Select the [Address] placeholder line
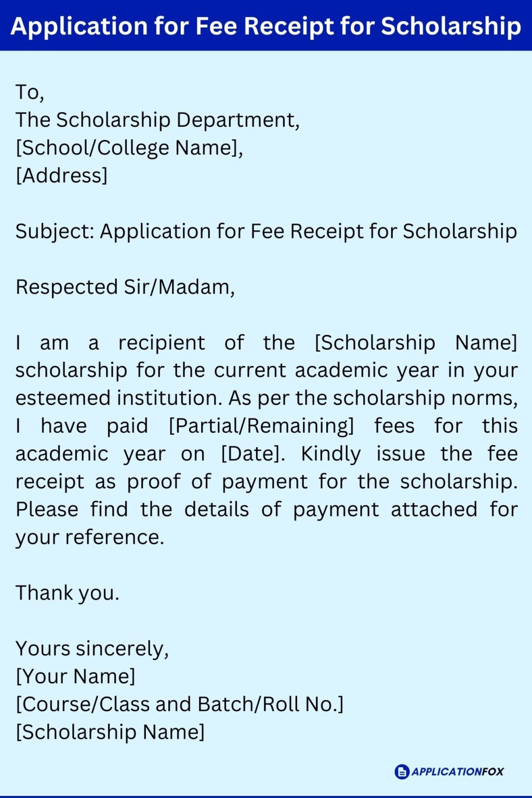This screenshot has width=532, height=798. (61, 176)
